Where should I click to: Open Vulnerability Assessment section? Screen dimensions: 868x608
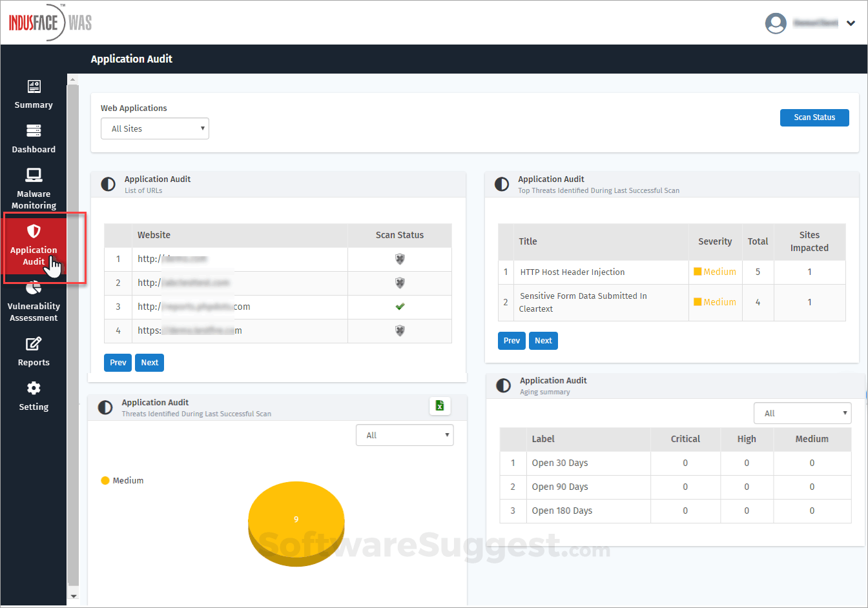[x=34, y=302]
